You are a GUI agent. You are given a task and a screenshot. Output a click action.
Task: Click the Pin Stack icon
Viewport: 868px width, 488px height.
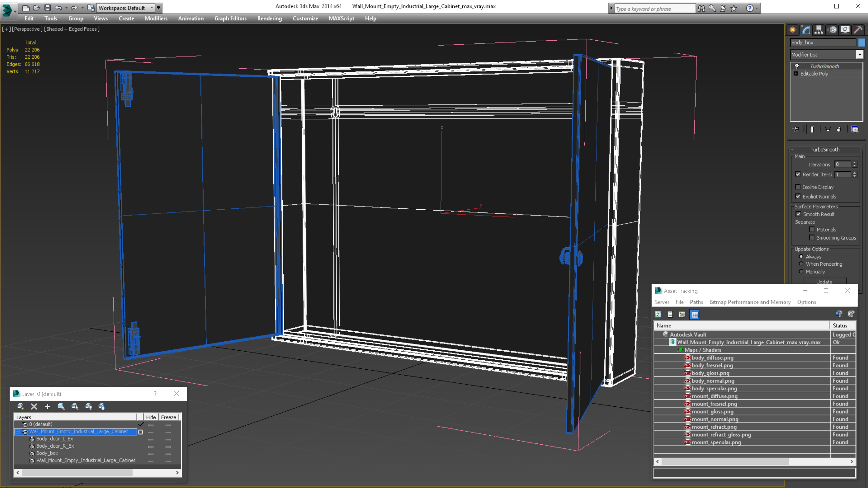[x=796, y=129]
